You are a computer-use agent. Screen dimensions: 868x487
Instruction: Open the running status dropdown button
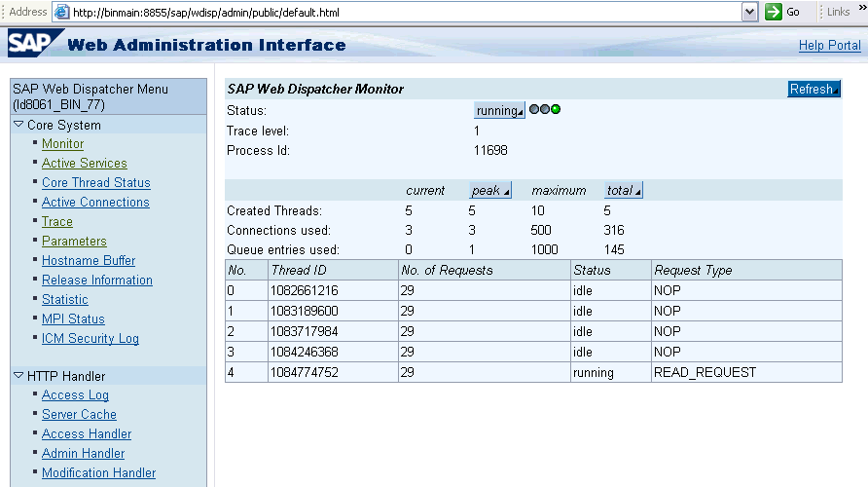499,111
